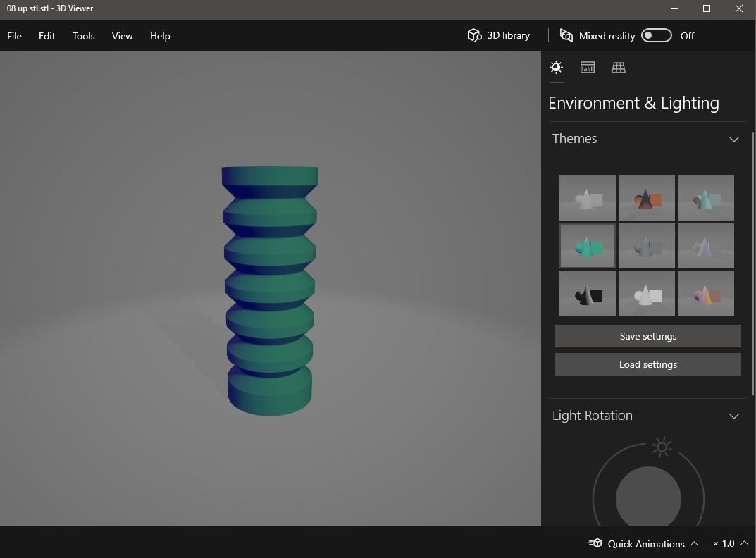Collapse the Light Rotation section chevron

click(734, 416)
